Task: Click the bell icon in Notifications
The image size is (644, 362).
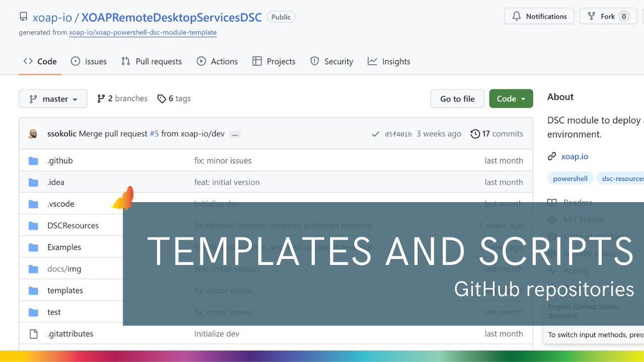Action: tap(517, 16)
